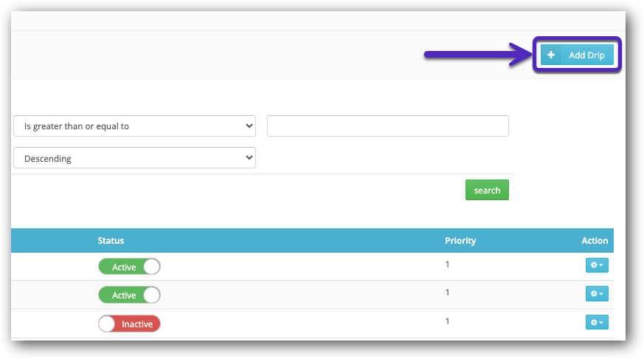
Task: Focus the empty filter value text field
Action: click(387, 126)
